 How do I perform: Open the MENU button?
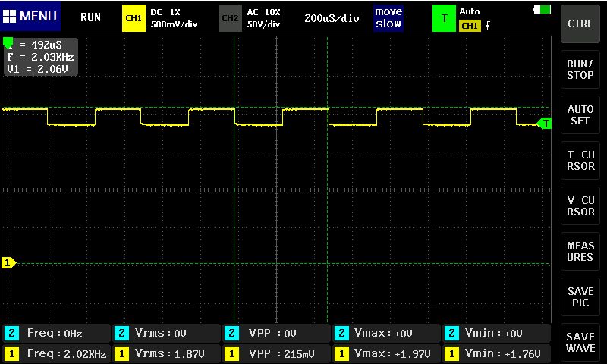(30, 16)
